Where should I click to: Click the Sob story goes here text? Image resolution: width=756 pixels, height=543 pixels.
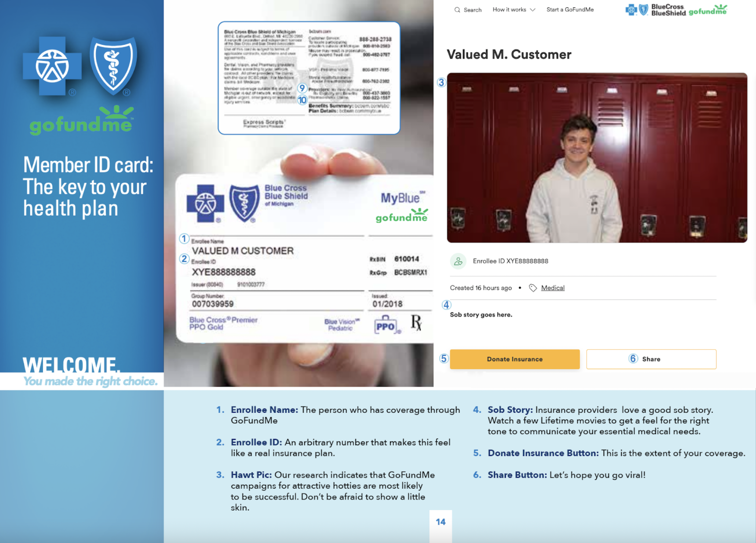pos(481,315)
